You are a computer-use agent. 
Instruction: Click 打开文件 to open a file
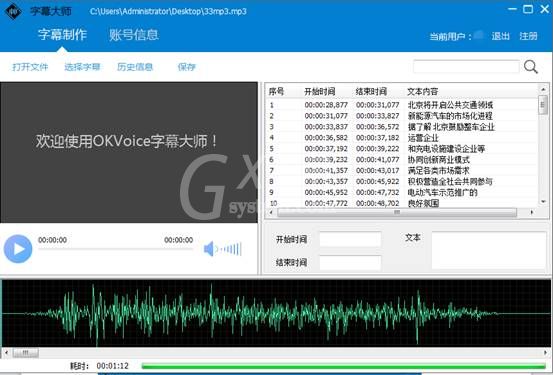(30, 67)
